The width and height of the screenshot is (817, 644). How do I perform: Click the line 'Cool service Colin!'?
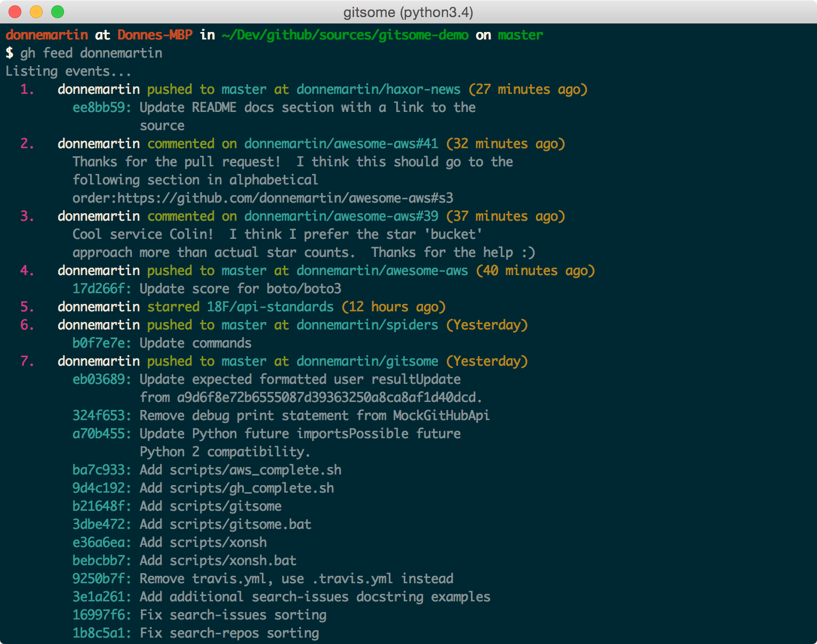point(143,235)
